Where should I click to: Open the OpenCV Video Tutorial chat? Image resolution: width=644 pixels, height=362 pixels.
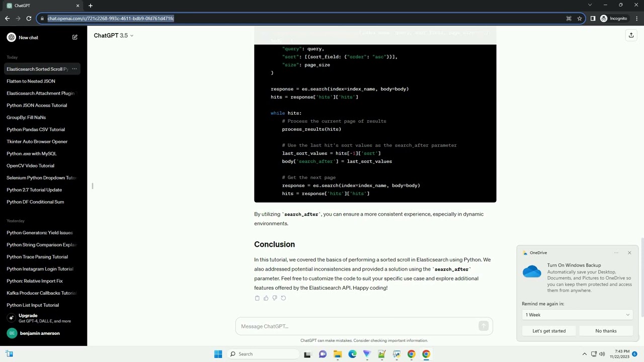coord(42,165)
